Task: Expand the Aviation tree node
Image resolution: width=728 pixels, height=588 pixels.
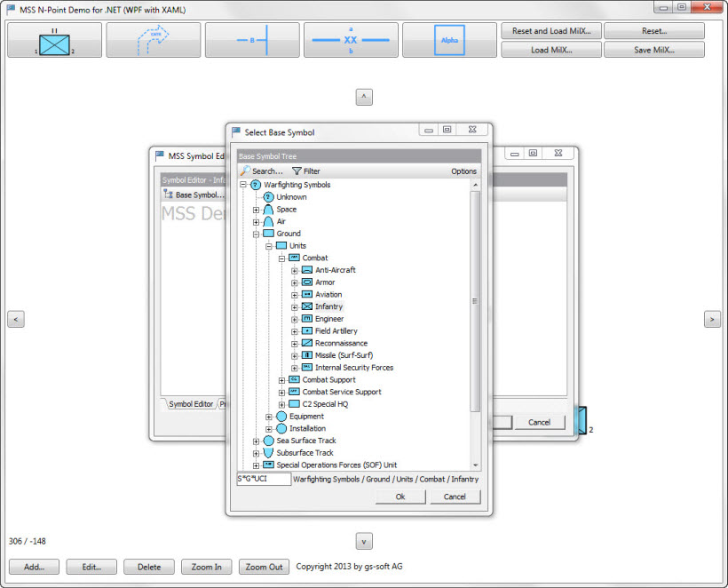Action: pyautogui.click(x=294, y=294)
